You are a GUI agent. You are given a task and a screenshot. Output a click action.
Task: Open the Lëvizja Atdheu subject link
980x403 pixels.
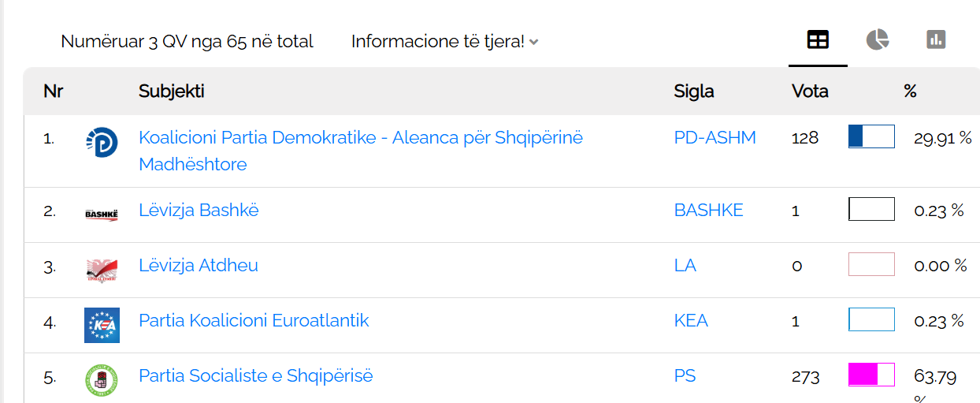(x=199, y=266)
